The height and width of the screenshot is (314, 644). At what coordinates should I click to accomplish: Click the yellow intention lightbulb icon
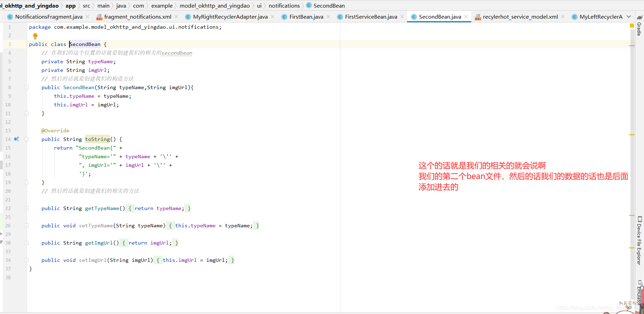[35, 36]
